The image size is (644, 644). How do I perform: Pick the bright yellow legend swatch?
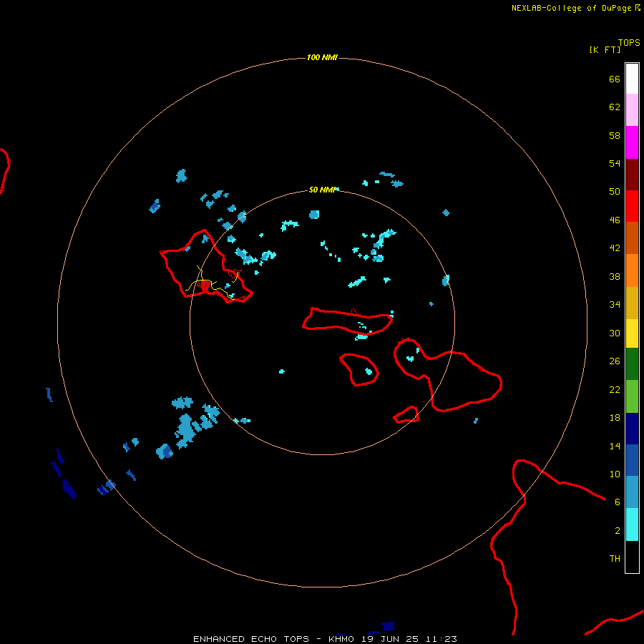(632, 333)
